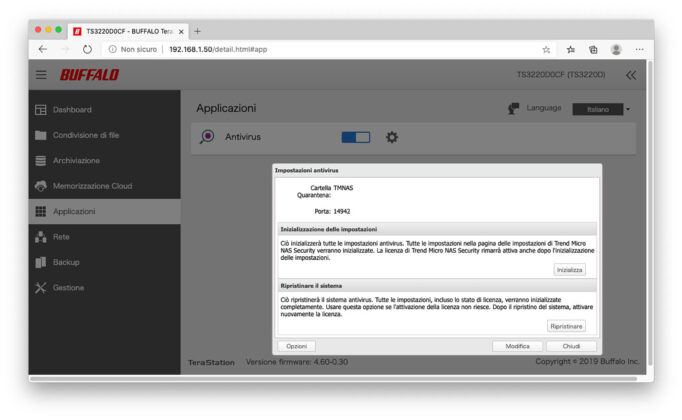Close dialog with Chiudi button
682x420 pixels.
(571, 346)
